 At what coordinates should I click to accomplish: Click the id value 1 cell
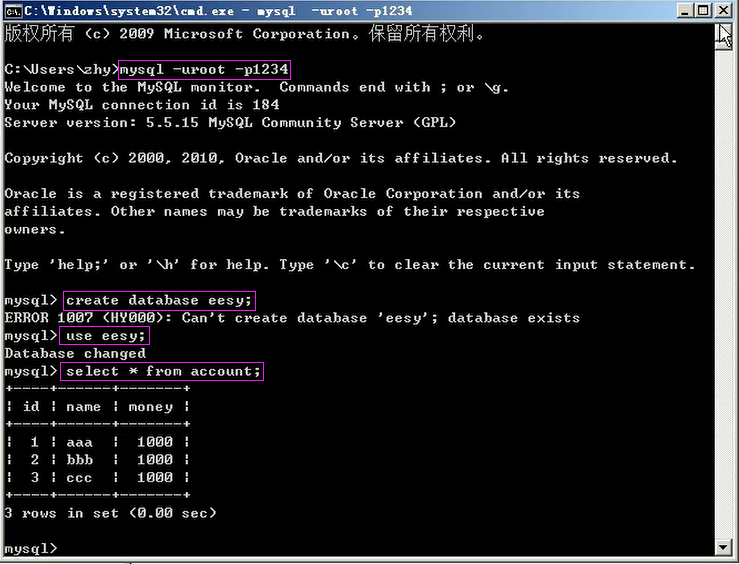pyautogui.click(x=34, y=442)
